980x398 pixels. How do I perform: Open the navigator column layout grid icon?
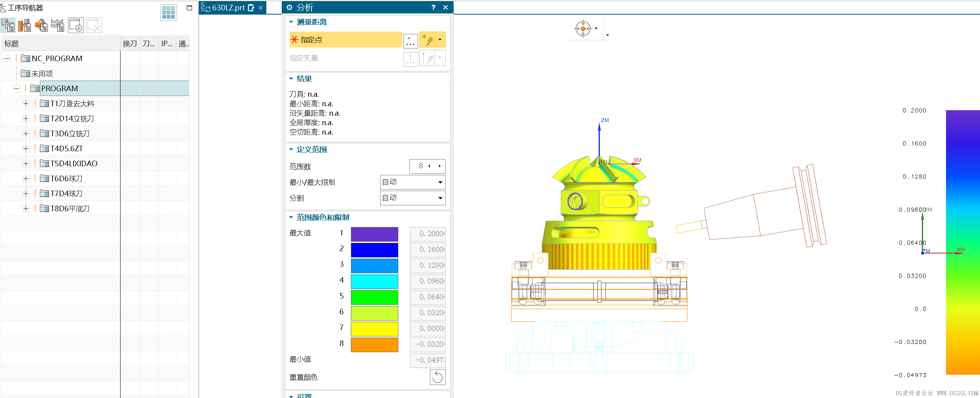[x=168, y=12]
